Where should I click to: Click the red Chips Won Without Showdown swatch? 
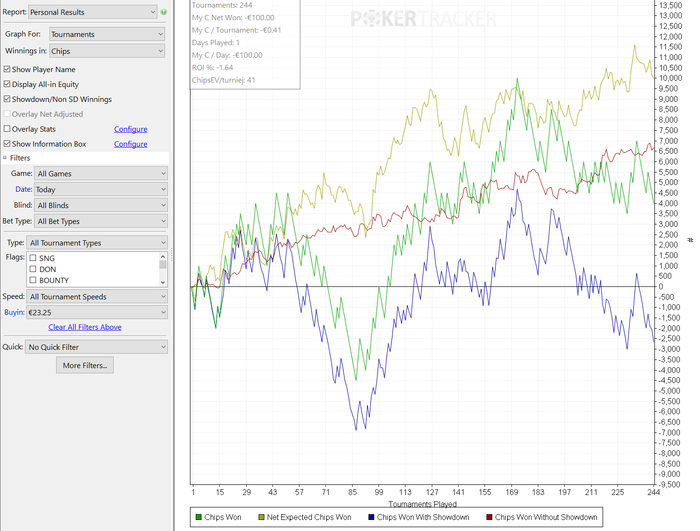point(489,517)
